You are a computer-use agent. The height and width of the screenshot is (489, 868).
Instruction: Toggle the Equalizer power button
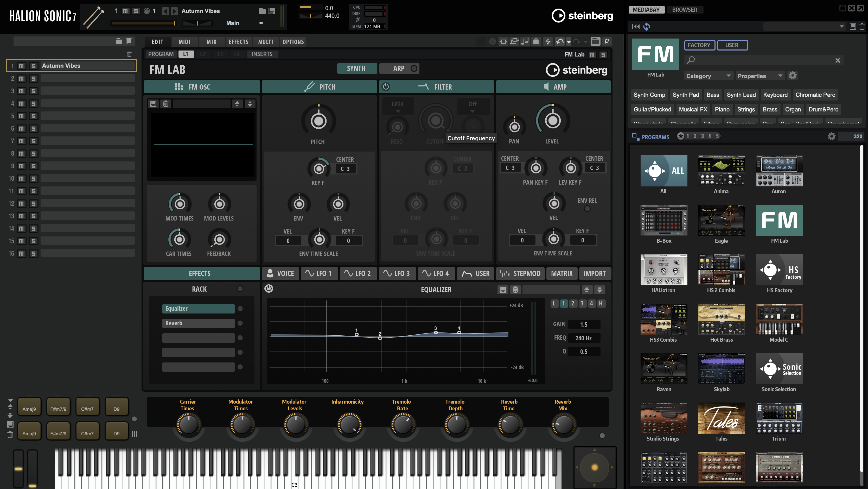269,289
